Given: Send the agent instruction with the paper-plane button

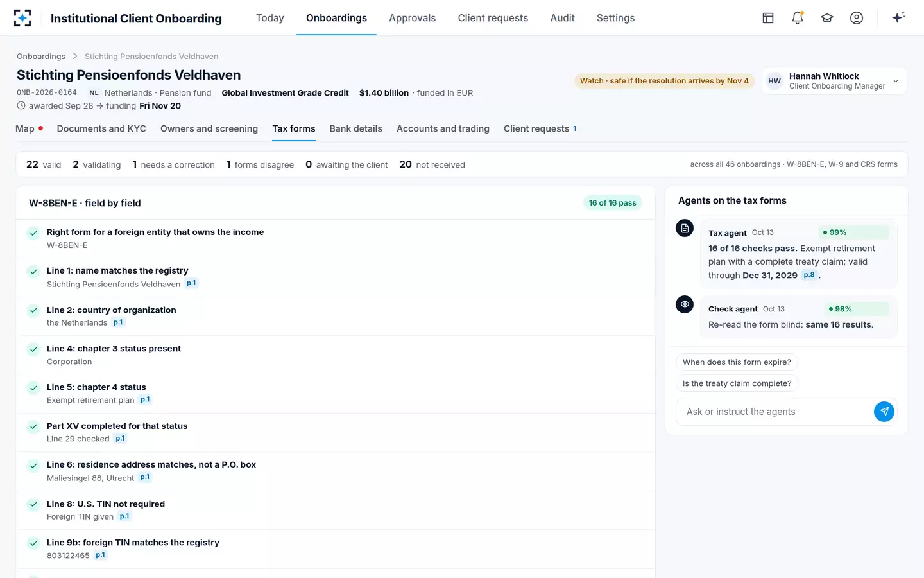Looking at the screenshot, I should pos(884,412).
